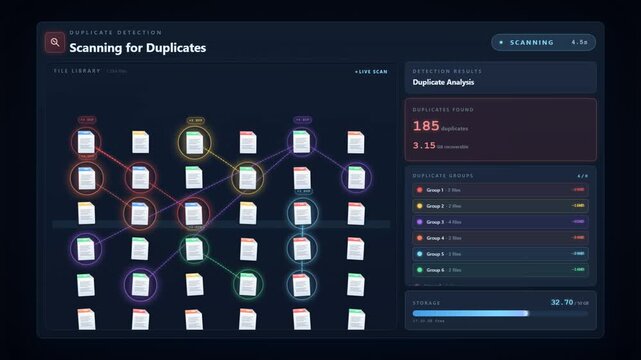Click the badge above the yellow-circled file

(195, 121)
